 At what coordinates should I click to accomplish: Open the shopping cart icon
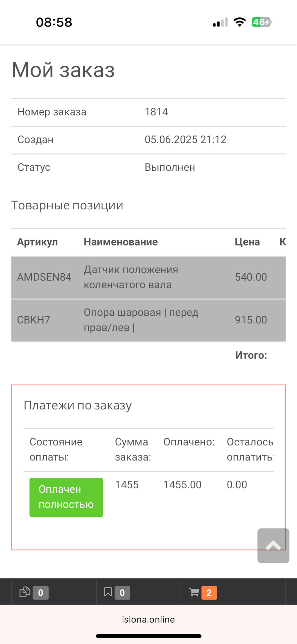click(x=194, y=592)
